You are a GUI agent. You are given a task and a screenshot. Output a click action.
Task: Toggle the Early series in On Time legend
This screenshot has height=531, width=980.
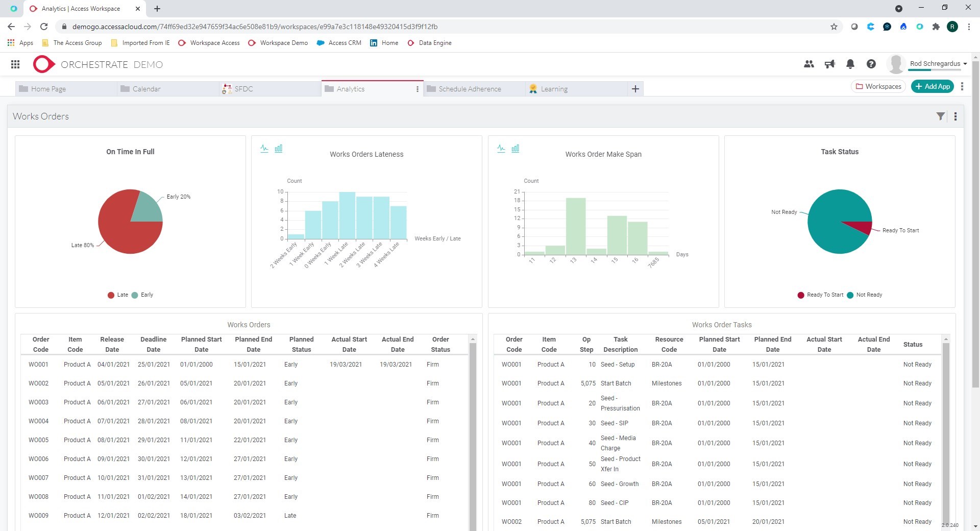pos(143,295)
